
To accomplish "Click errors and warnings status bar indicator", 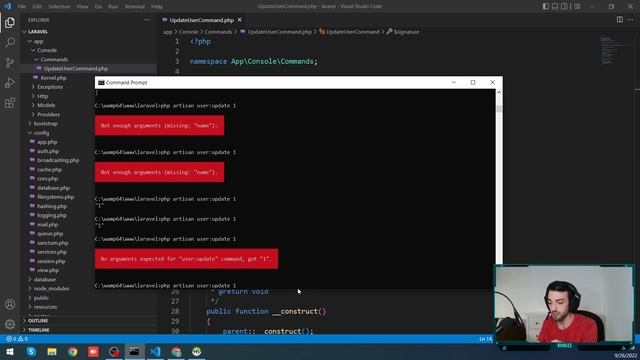I will 17,339.
